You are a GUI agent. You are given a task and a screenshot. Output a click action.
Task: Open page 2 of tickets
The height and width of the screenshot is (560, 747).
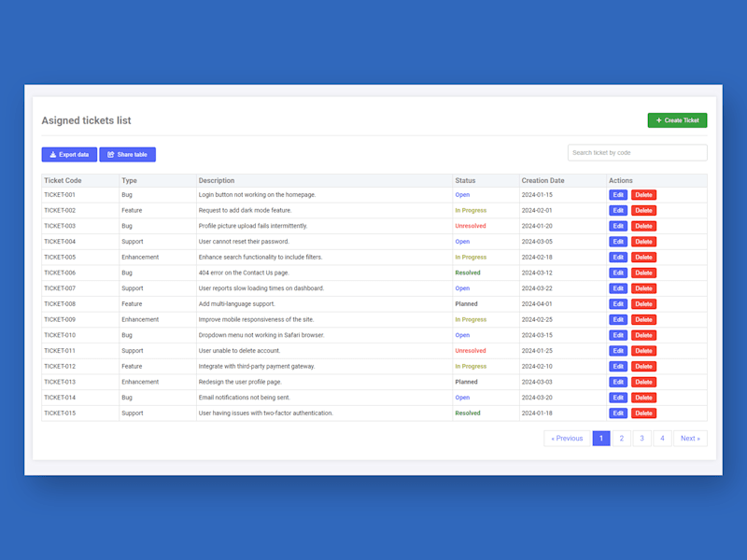click(622, 439)
